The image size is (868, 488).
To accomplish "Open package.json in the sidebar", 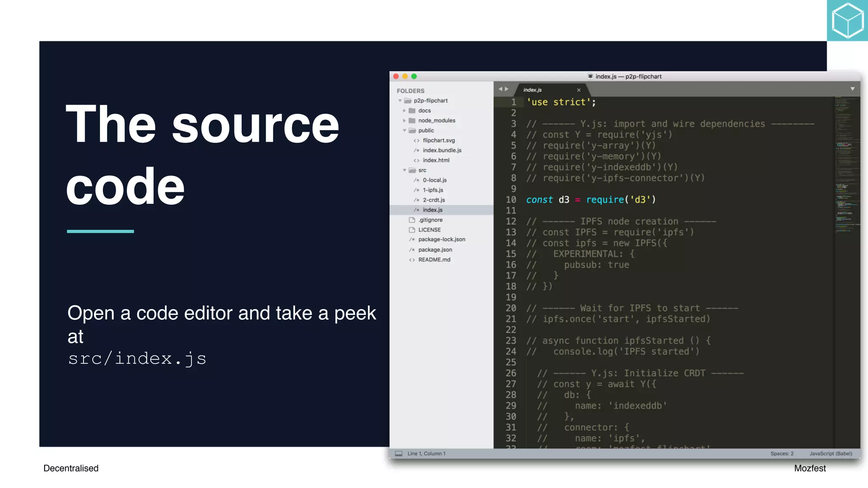I will coord(435,250).
